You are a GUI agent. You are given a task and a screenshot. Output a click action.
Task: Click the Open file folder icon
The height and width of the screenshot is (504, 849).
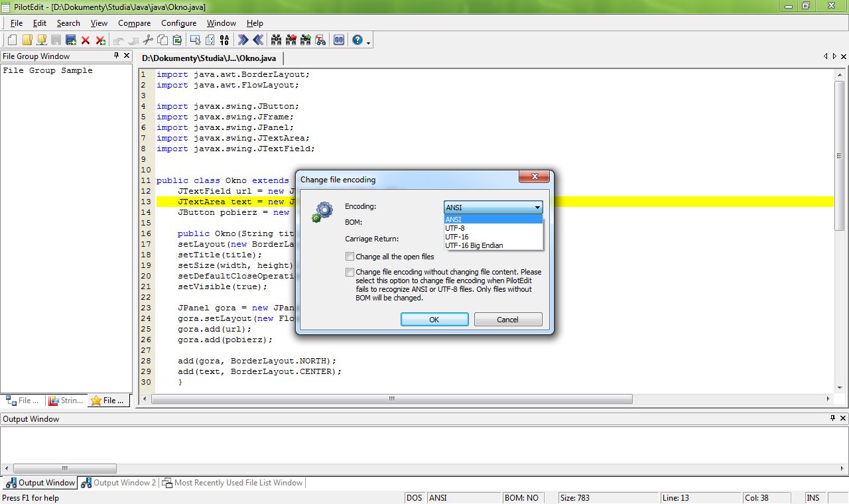point(27,40)
